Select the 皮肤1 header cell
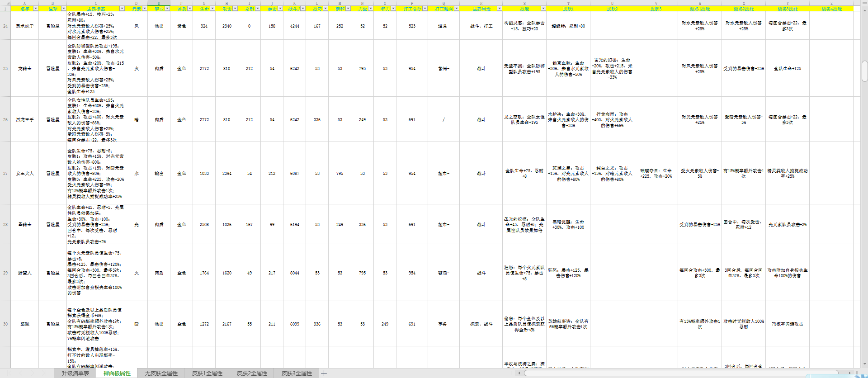This screenshot has width=868, height=378. [x=568, y=9]
